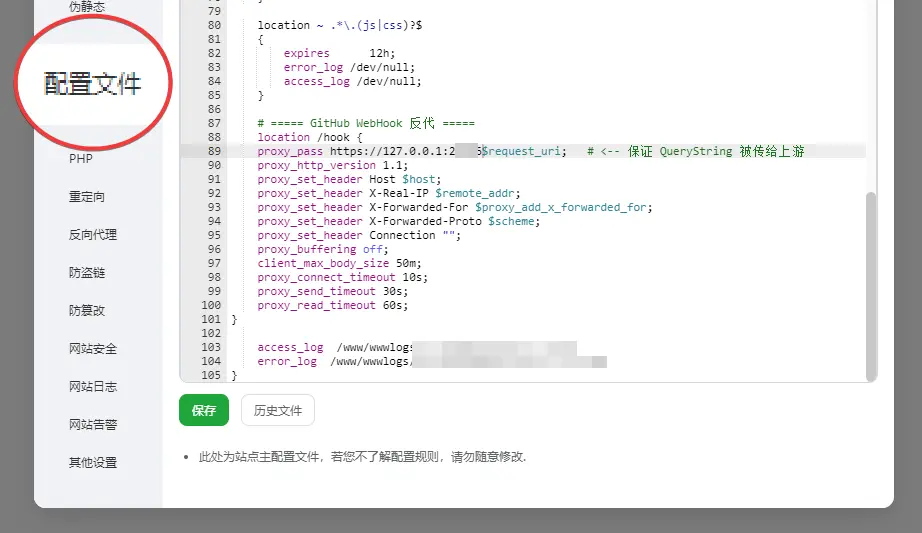Click 'access_log /dev/null;' line

(352, 81)
